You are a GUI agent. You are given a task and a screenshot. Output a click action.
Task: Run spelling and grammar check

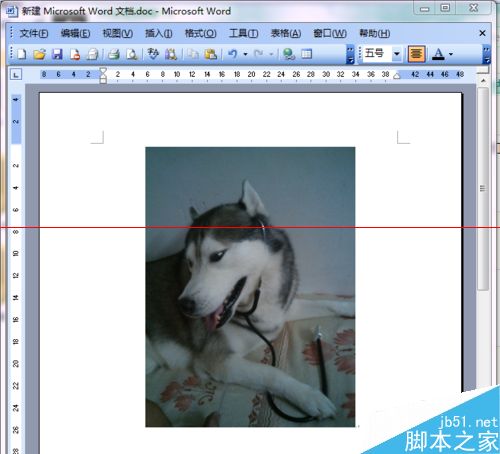coord(153,54)
